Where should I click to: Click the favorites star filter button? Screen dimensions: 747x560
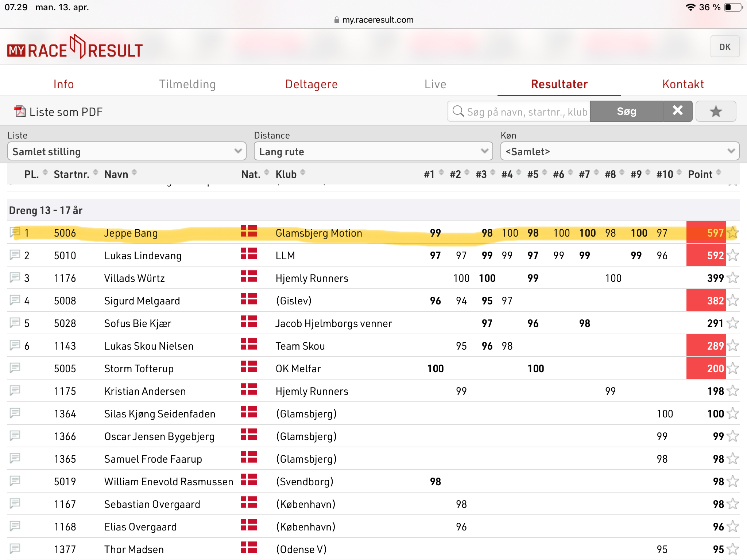click(715, 112)
